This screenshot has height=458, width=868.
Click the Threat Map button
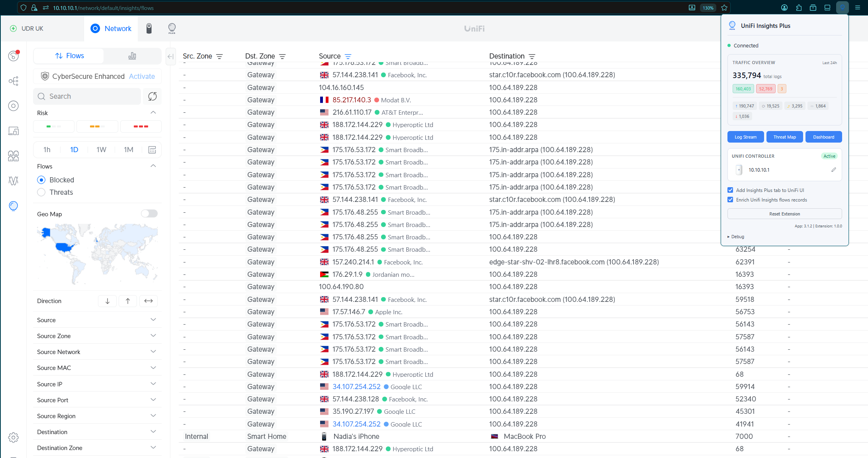[x=784, y=137]
